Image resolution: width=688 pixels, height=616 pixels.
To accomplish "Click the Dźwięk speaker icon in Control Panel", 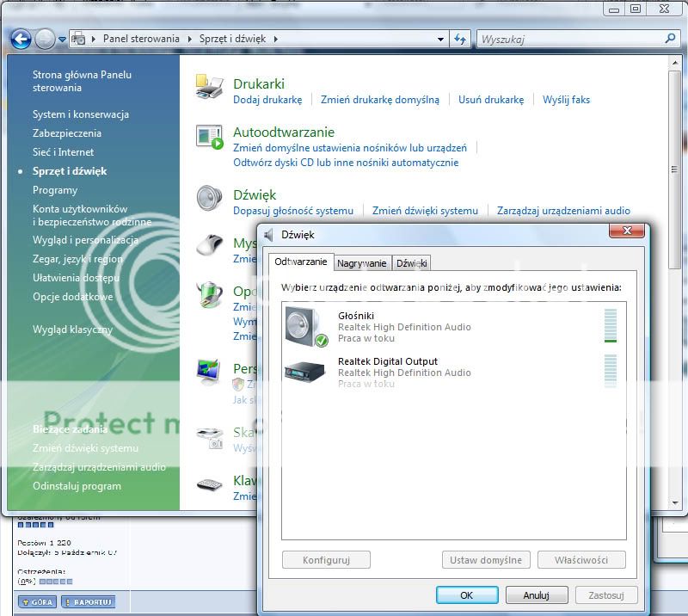I will click(x=209, y=199).
